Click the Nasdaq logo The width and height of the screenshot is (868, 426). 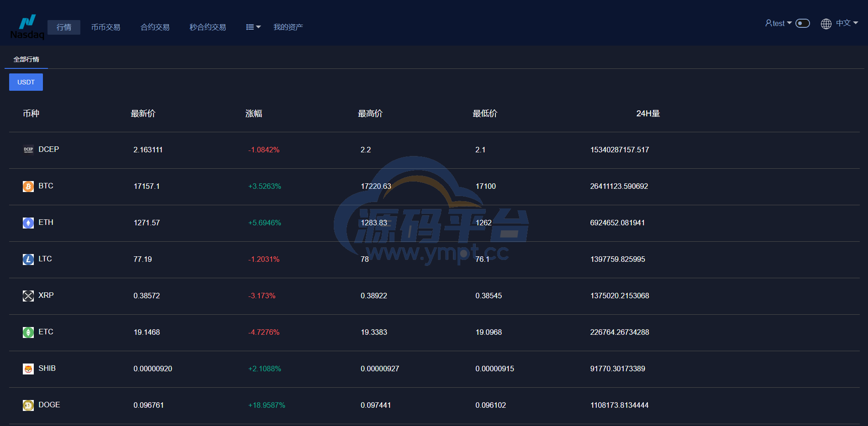tap(27, 27)
